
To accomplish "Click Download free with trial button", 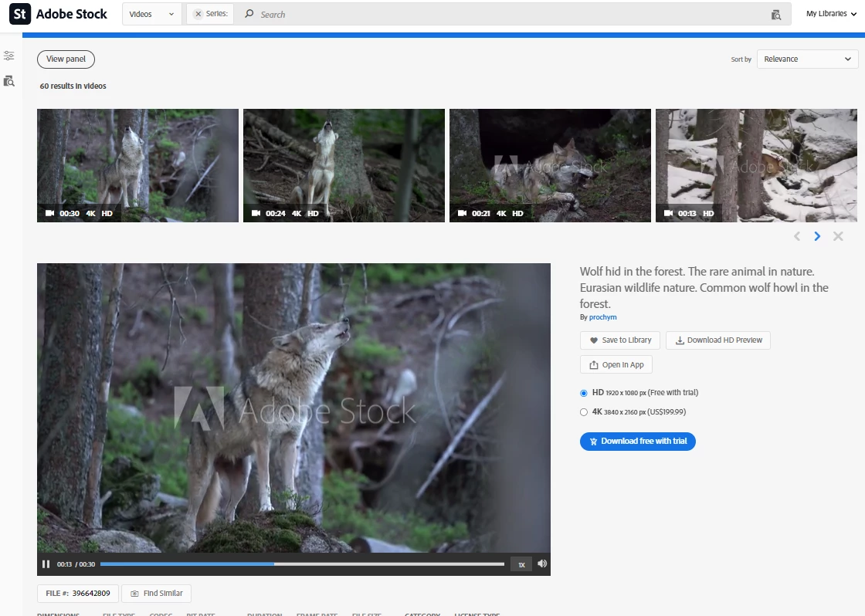I will (x=638, y=442).
